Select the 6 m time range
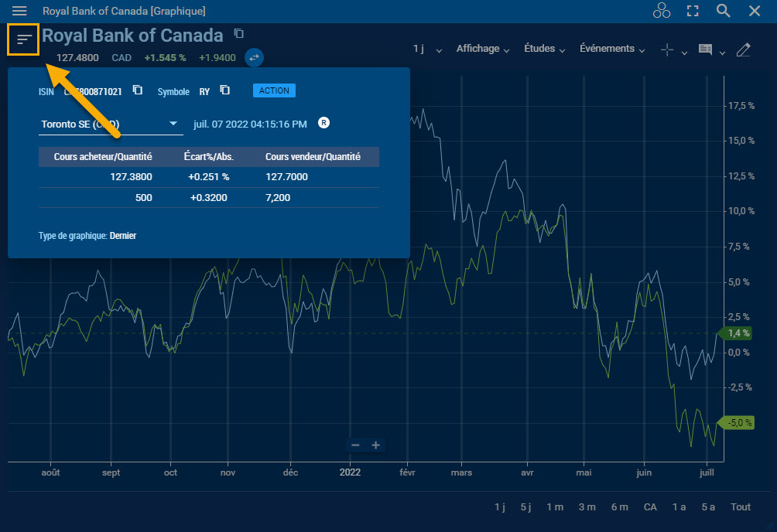This screenshot has width=777, height=532. [x=619, y=507]
